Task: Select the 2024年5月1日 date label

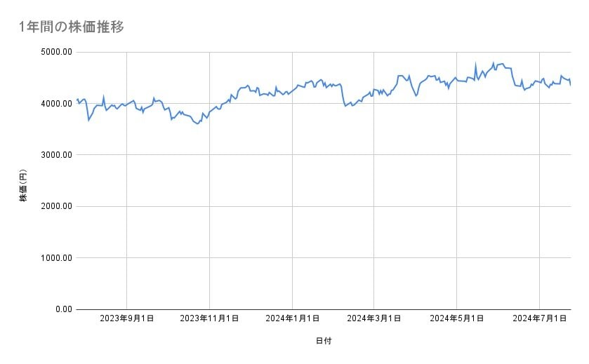Action: (457, 319)
